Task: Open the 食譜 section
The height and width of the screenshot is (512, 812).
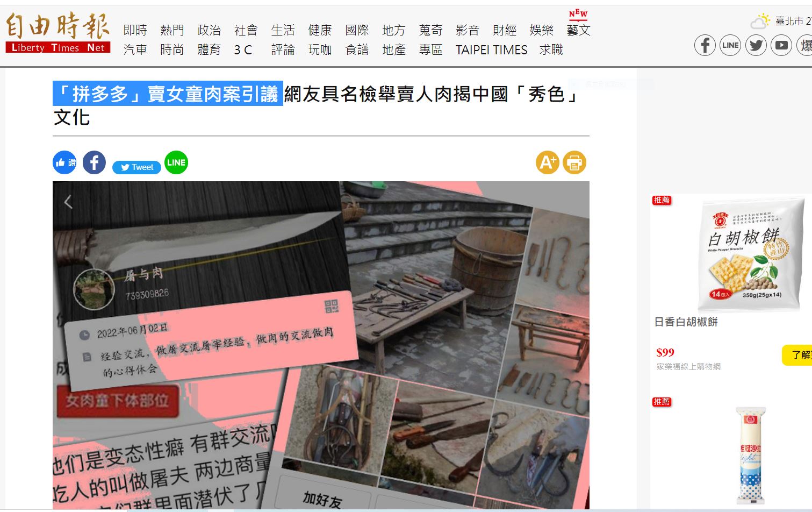Action: pyautogui.click(x=357, y=50)
